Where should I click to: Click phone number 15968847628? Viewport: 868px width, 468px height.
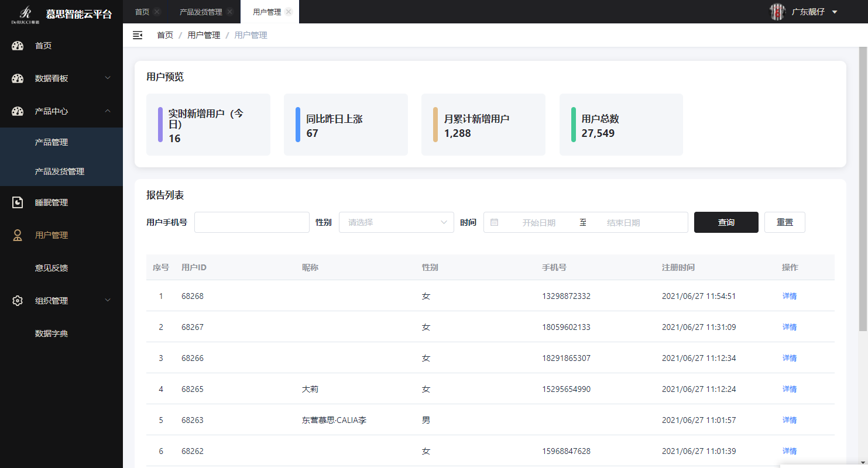pyautogui.click(x=566, y=451)
